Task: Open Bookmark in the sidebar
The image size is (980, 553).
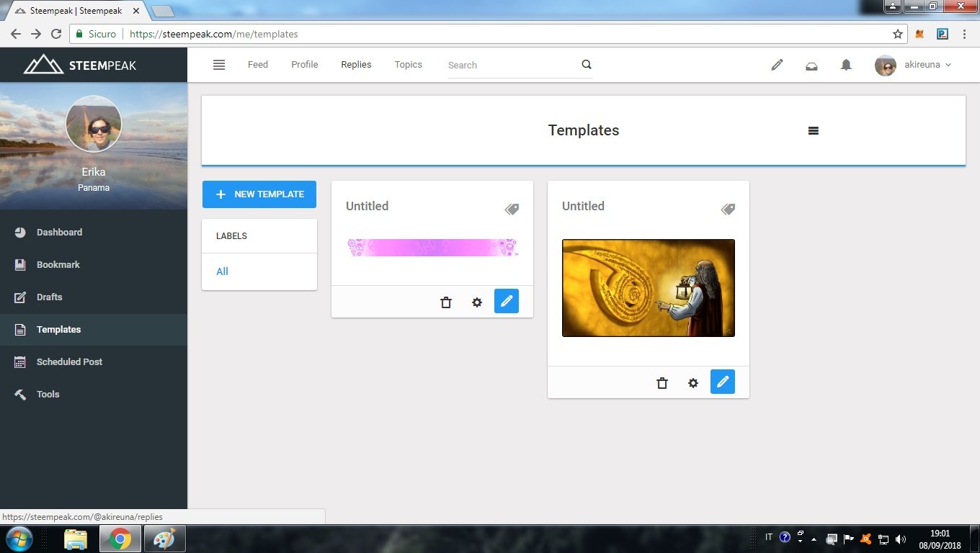Action: tap(94, 265)
